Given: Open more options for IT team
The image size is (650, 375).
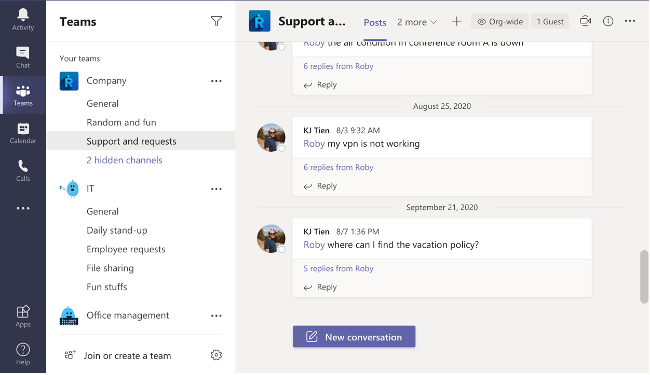Looking at the screenshot, I should tap(216, 189).
